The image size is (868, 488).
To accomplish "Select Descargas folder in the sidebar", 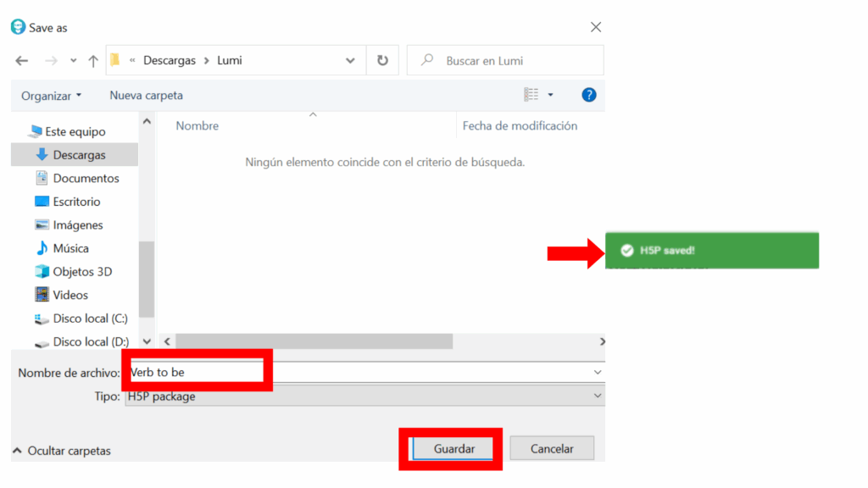I will tap(79, 155).
